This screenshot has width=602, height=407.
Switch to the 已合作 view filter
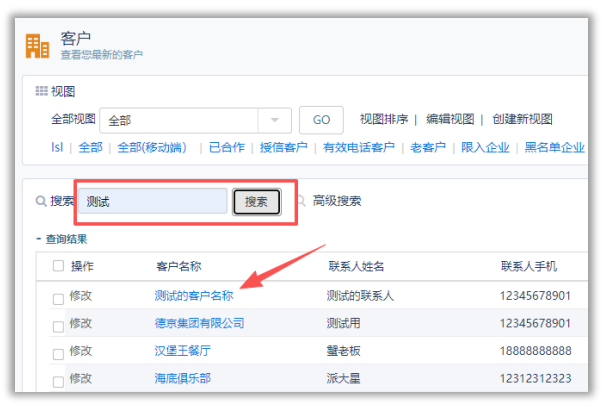[226, 147]
